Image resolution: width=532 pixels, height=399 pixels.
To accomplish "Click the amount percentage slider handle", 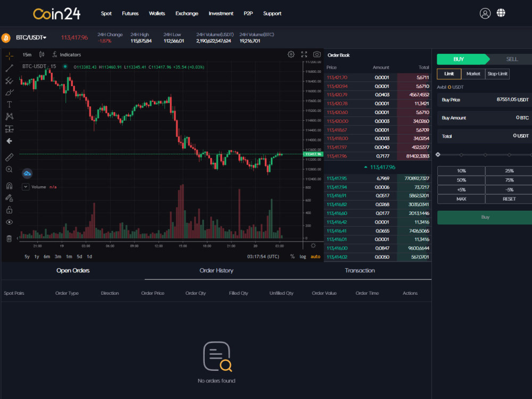I will [438, 155].
